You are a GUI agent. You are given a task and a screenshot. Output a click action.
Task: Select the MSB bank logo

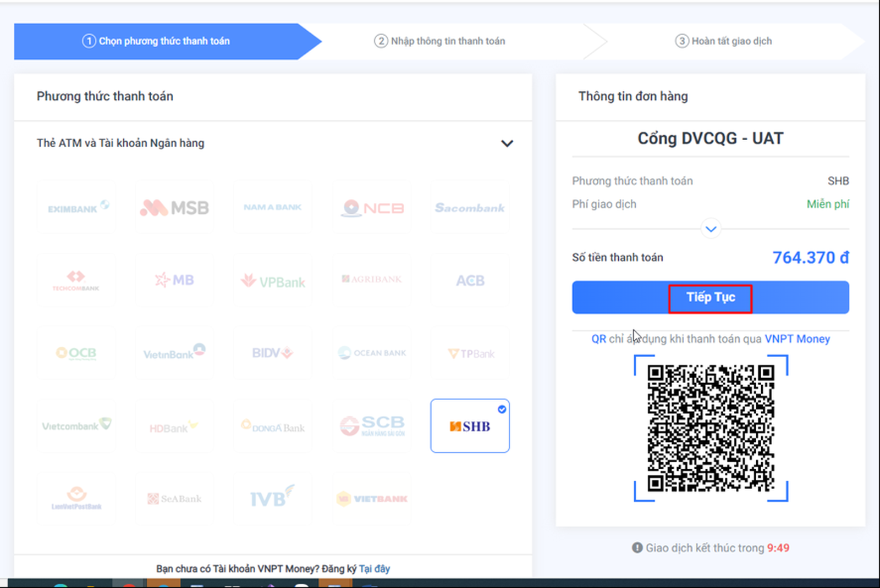coord(174,208)
